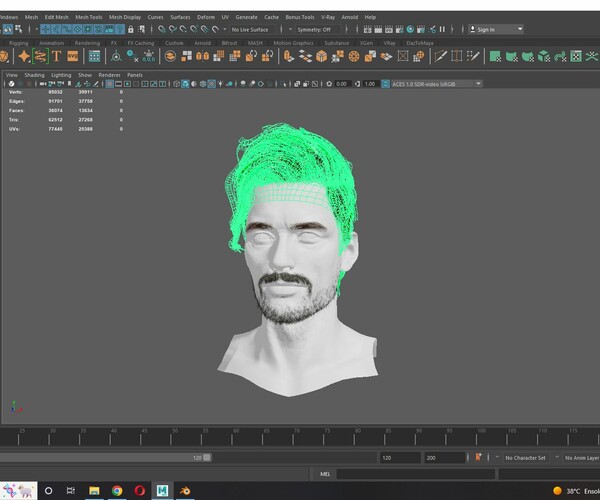
Task: Click the green cube automatic UV icon
Action: pyautogui.click(x=544, y=56)
